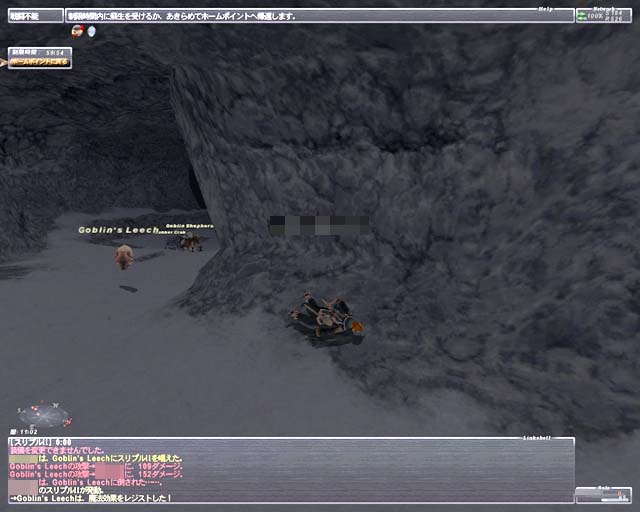Click the Linkshell label on chat window
640x512 pixels.
537,438
